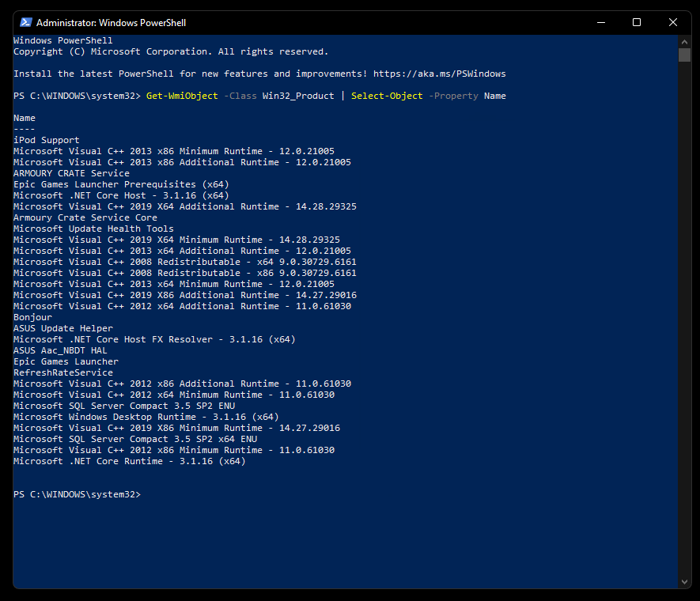Click Microsoft .NET Core Runtime 3.1.16 line
The width and height of the screenshot is (700, 601).
(x=130, y=461)
